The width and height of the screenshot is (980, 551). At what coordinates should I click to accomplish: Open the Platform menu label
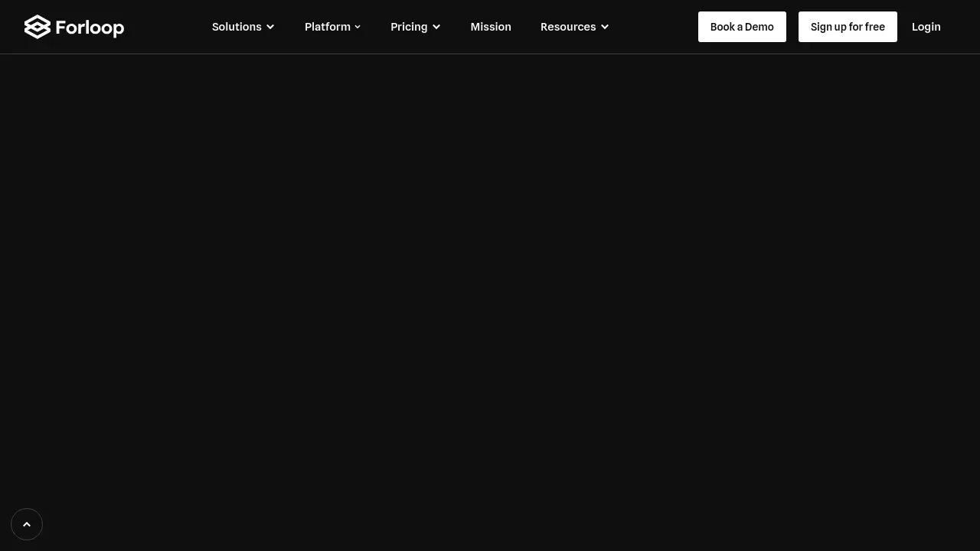327,27
